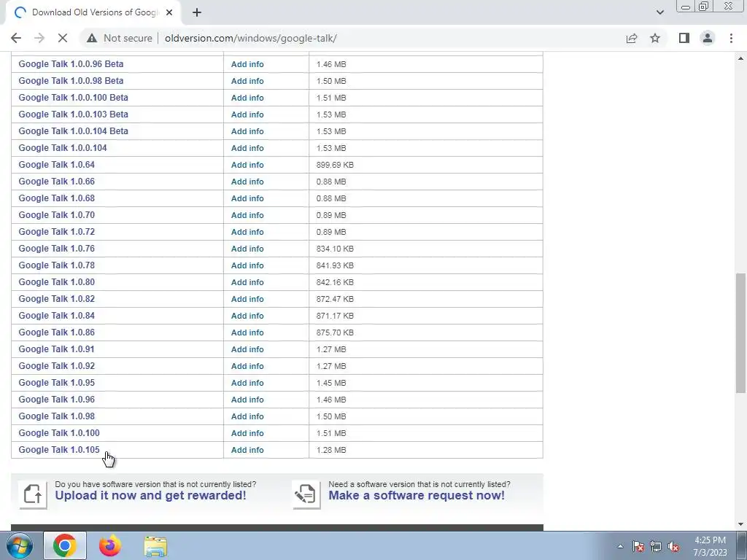
Task: Open Google Talk 1.0.0.98 Beta link
Action: (71, 80)
